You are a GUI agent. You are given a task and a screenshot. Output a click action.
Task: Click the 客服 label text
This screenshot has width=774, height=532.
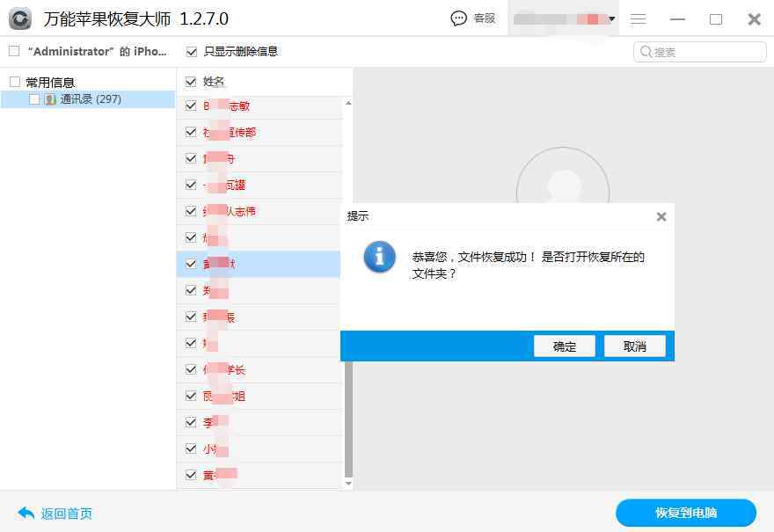pos(485,18)
